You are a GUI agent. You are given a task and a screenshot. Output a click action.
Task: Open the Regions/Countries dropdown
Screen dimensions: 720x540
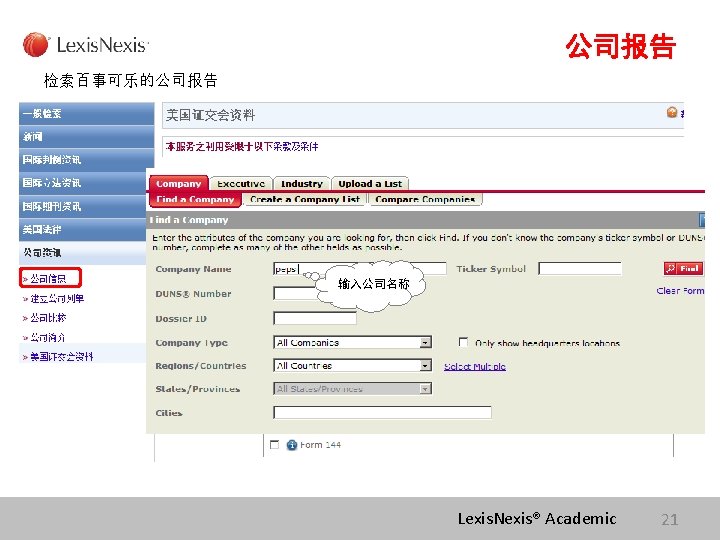click(352, 366)
